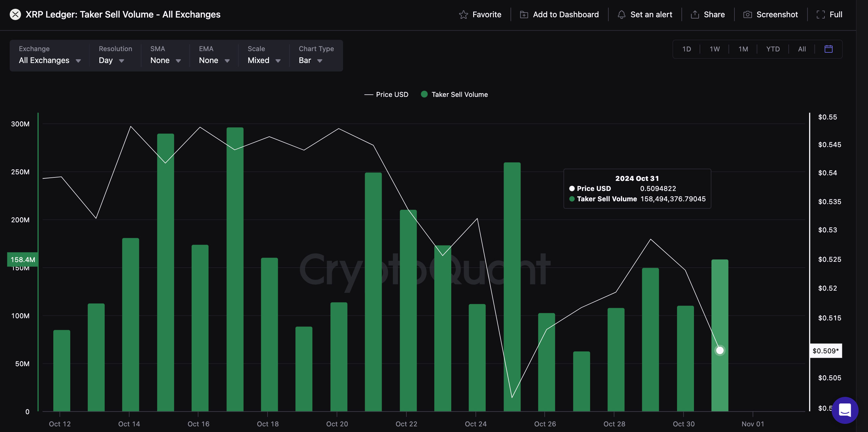Click the 158.4M y-axis value label

[23, 260]
